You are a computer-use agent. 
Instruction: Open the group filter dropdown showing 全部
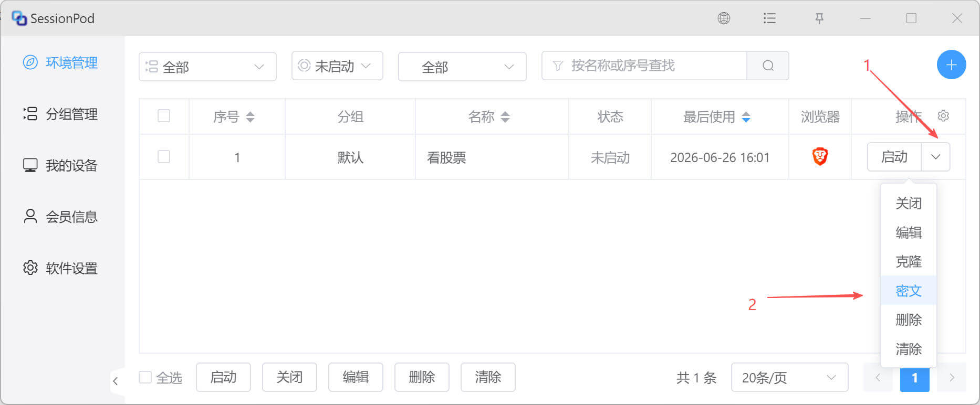[x=207, y=67]
